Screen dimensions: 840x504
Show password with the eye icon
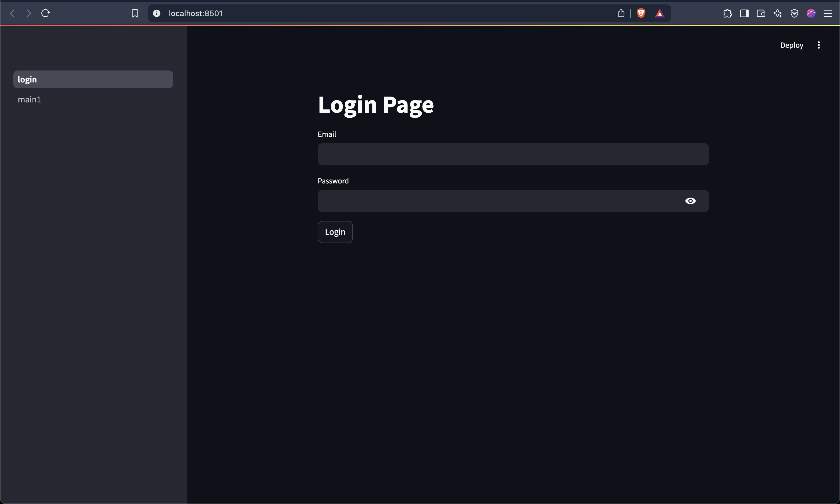(690, 201)
